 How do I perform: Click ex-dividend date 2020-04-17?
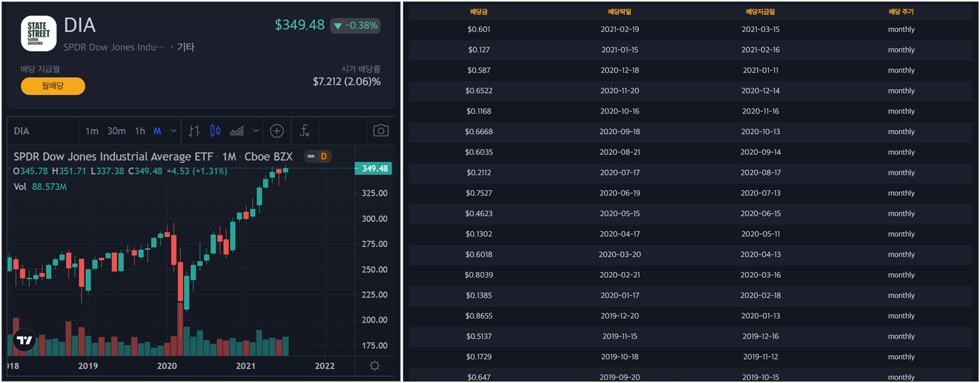[619, 234]
